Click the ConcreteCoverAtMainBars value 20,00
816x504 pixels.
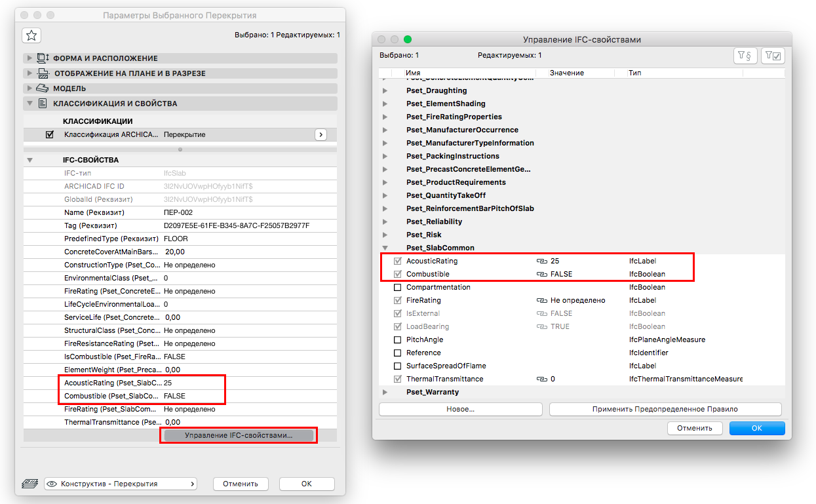(x=175, y=252)
